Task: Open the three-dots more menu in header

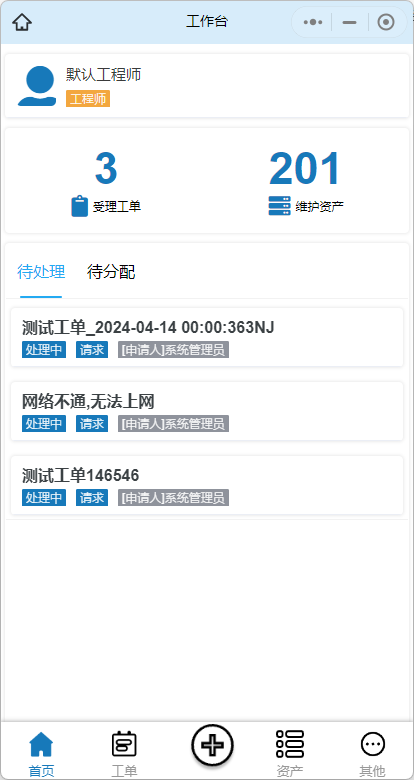Action: pyautogui.click(x=312, y=22)
